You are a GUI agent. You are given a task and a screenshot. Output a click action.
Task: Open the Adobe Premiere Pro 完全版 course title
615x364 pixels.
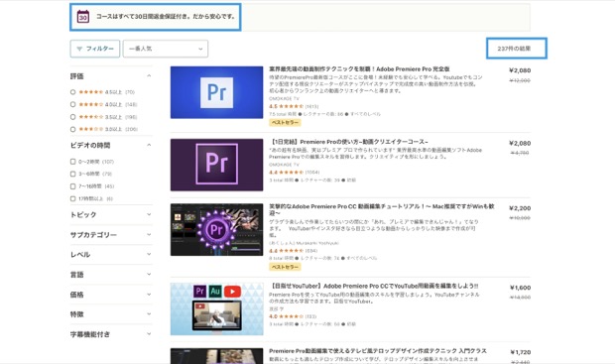coord(359,69)
